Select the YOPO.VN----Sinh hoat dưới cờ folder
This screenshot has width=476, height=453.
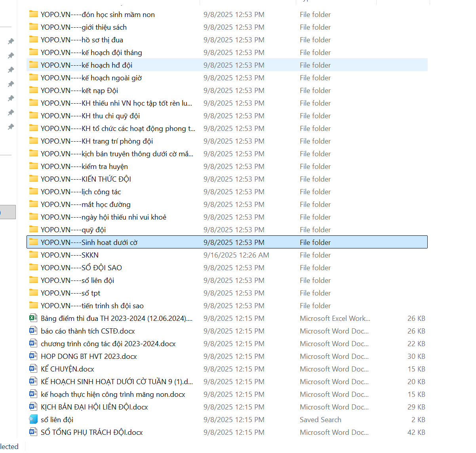point(89,243)
